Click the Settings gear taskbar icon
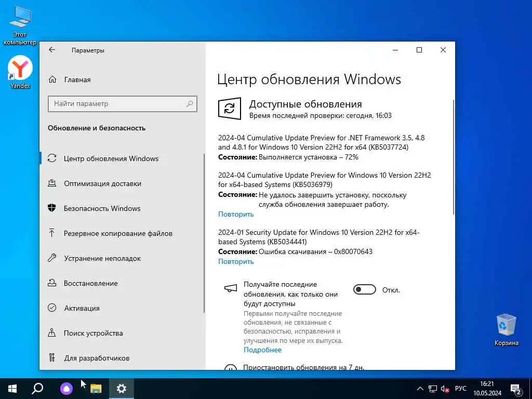The image size is (532, 399). [122, 389]
